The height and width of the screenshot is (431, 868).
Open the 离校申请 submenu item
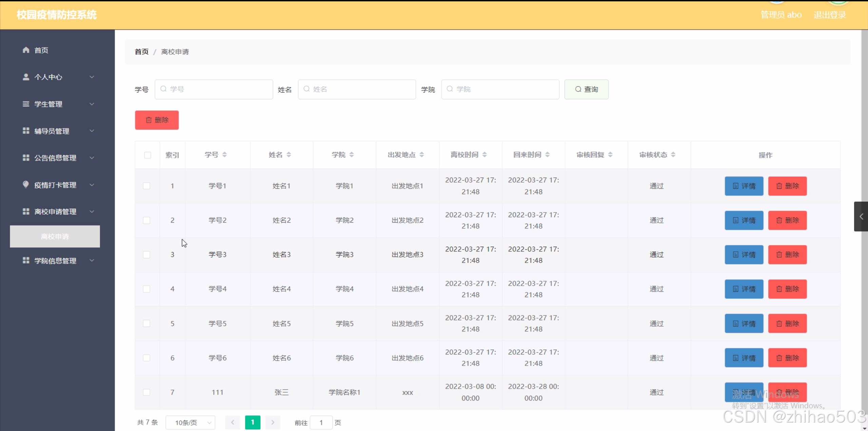coord(55,237)
